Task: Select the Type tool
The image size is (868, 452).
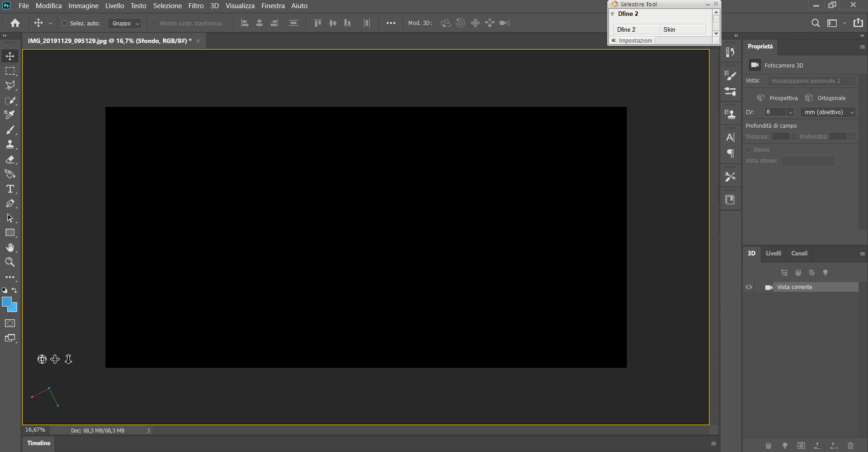Action: click(x=10, y=189)
